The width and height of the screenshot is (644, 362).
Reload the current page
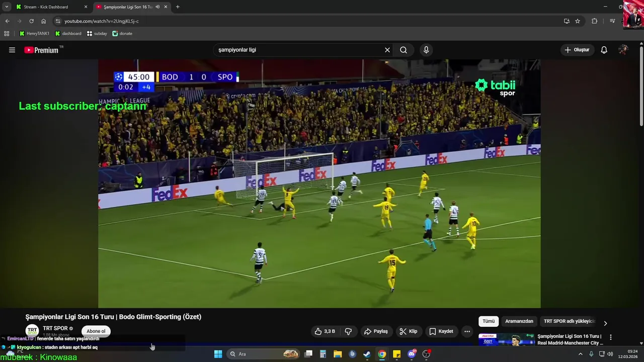pyautogui.click(x=31, y=21)
